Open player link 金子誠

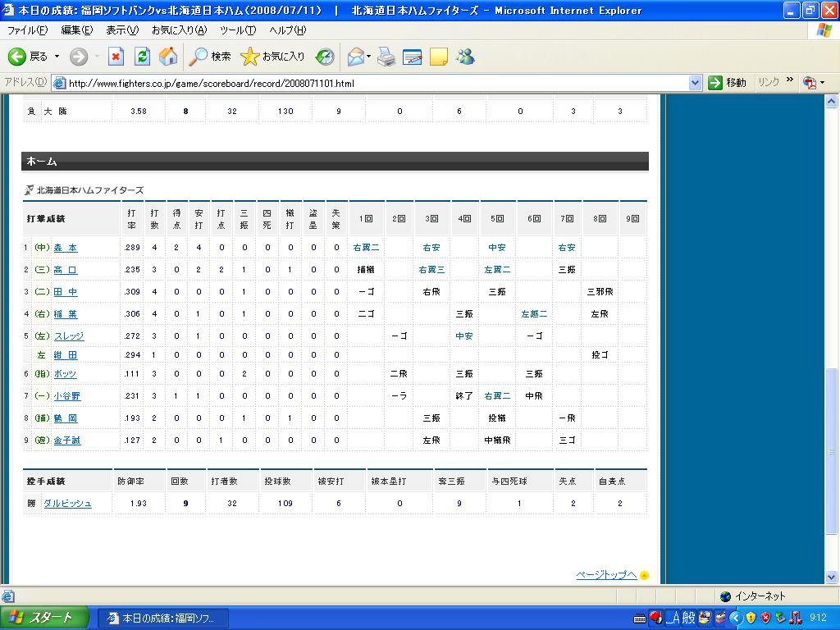coord(67,441)
